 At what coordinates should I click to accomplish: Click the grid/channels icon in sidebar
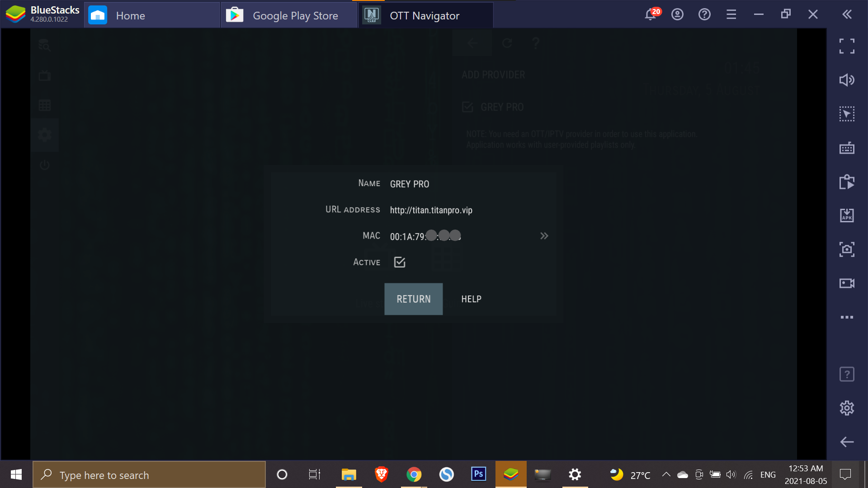pos(45,105)
